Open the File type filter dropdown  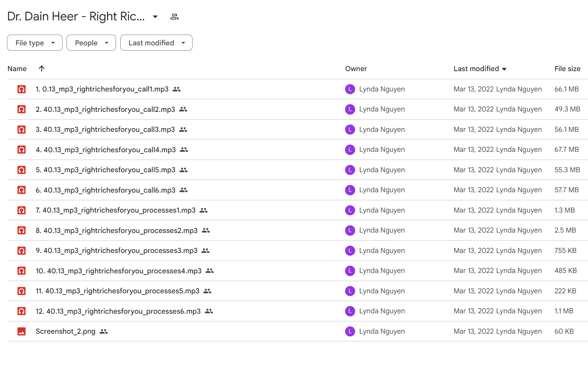click(x=35, y=43)
